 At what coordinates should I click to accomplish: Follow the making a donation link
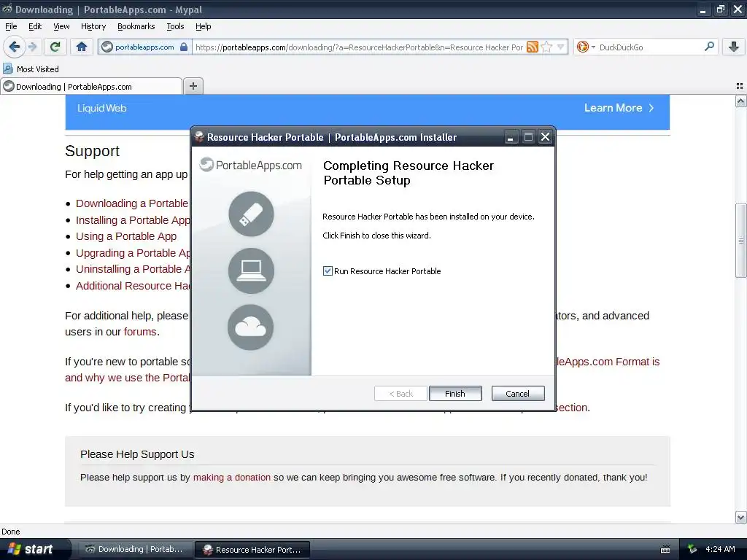[x=231, y=477]
